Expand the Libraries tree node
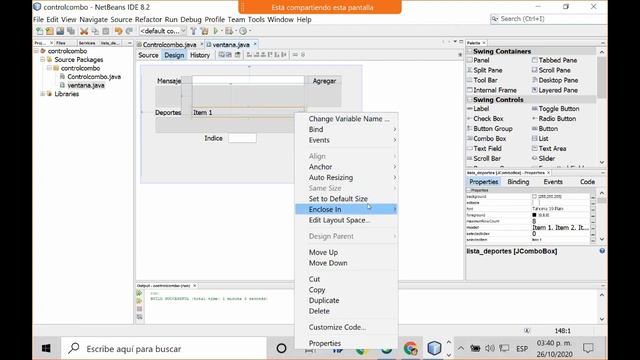The width and height of the screenshot is (640, 360). click(43, 94)
